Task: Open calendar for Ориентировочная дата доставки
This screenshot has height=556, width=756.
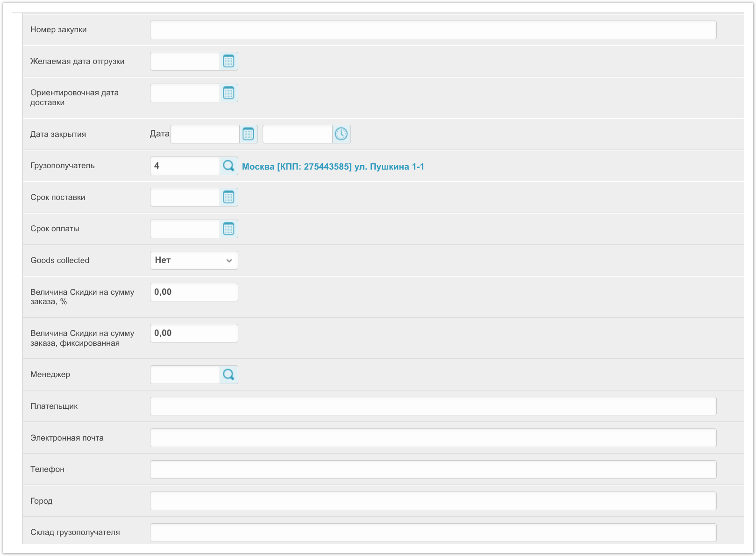Action: 228,93
